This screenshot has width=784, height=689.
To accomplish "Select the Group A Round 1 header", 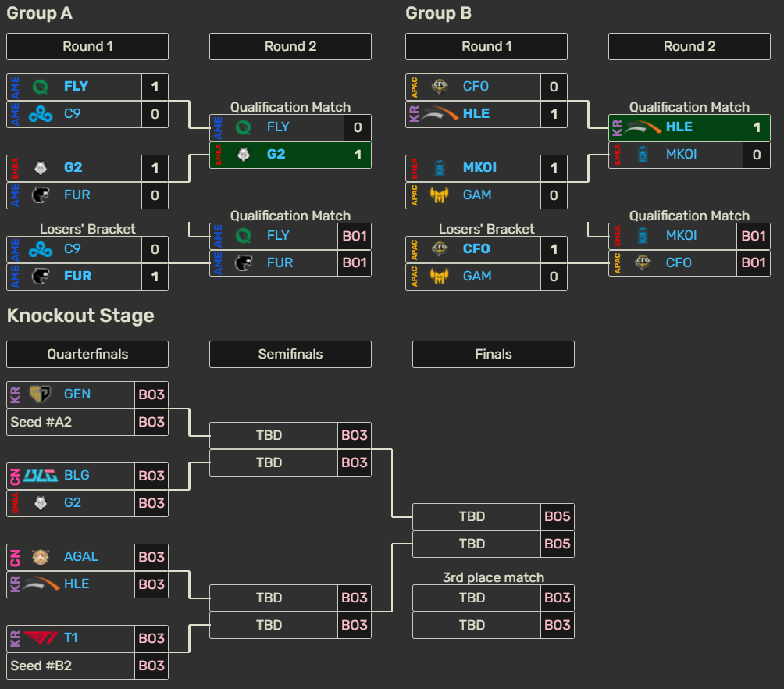I will (x=87, y=47).
